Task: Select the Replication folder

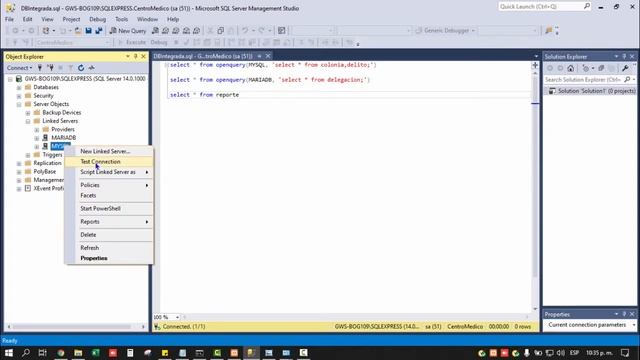Action: coord(47,163)
